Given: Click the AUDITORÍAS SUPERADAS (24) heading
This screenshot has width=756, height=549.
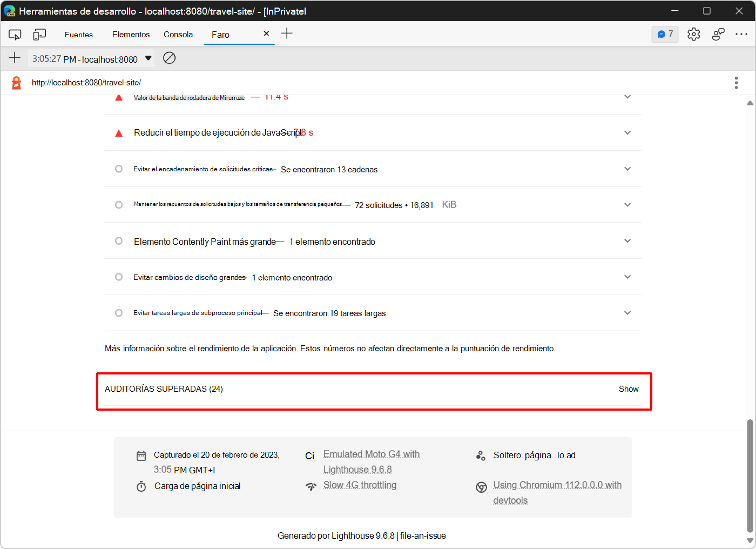Looking at the screenshot, I should pos(164,389).
